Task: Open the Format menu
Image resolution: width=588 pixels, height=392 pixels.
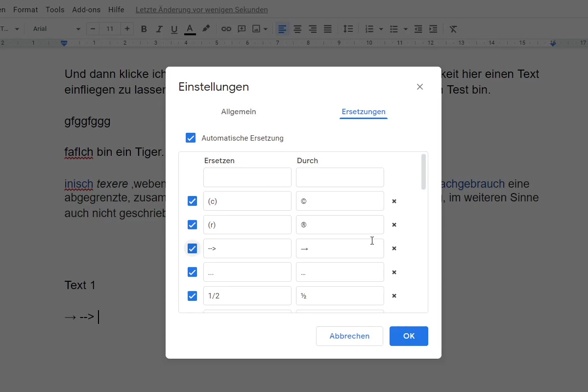Action: (25, 10)
